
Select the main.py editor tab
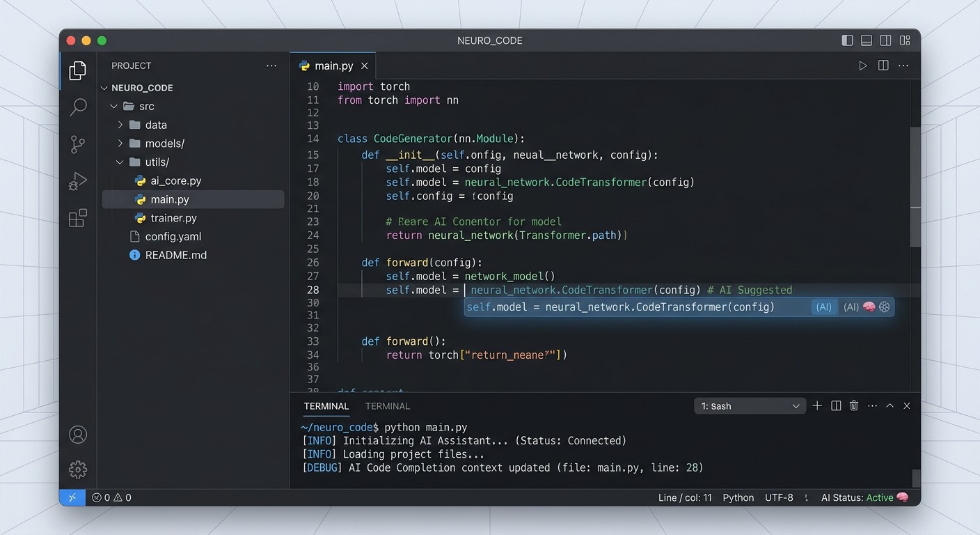[x=333, y=66]
